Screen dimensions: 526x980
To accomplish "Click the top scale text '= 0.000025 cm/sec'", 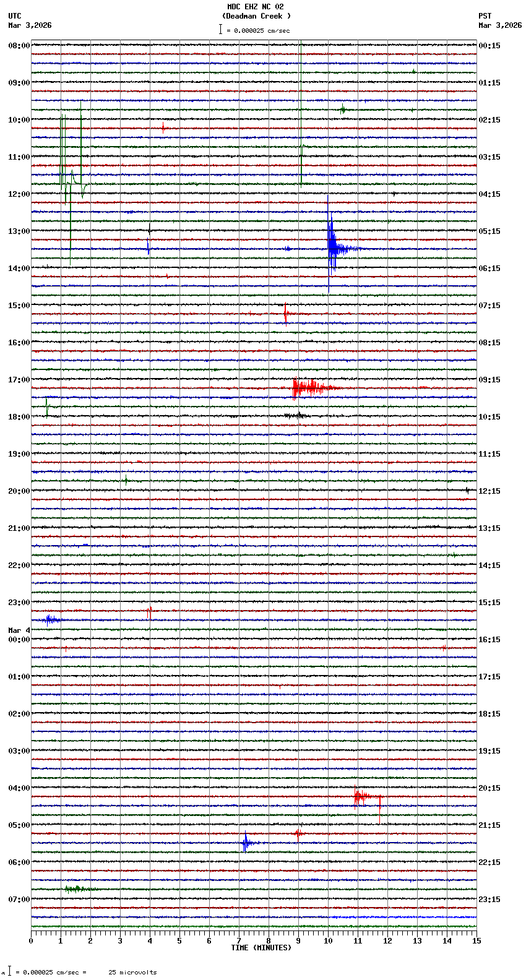I will point(258,30).
